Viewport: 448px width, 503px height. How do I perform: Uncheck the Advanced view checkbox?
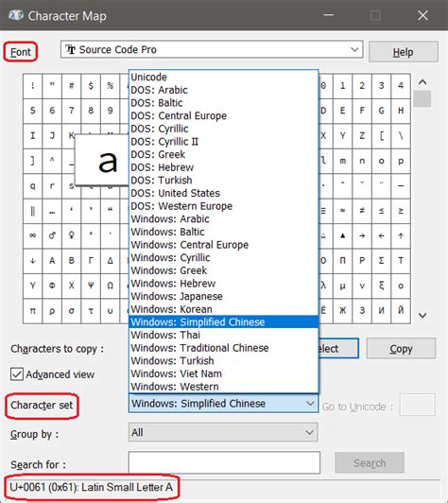coord(17,374)
